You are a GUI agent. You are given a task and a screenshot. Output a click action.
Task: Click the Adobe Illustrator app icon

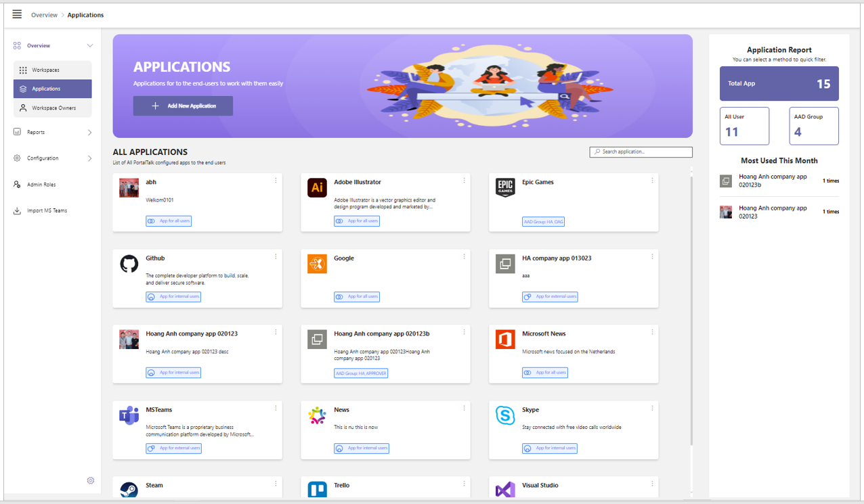317,187
